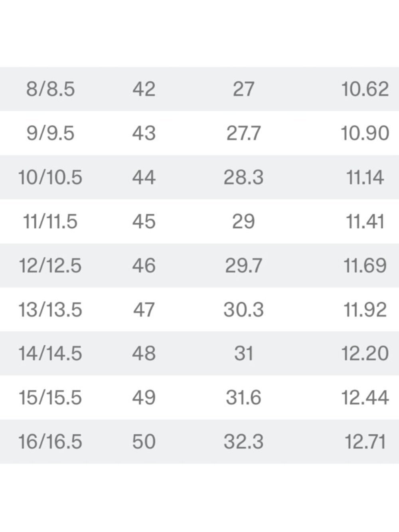Select the EU size 45 cell
Screen dimensions: 399x532
coord(144,221)
